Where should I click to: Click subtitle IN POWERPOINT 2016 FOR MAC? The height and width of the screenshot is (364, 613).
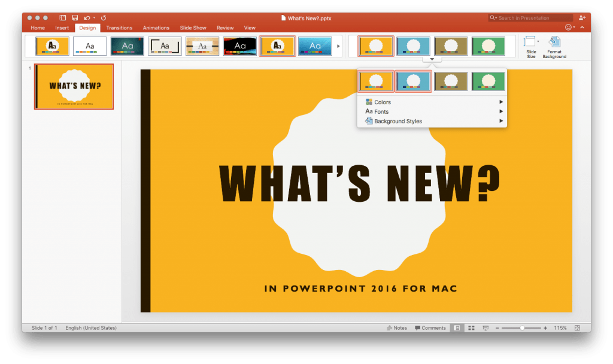click(360, 289)
